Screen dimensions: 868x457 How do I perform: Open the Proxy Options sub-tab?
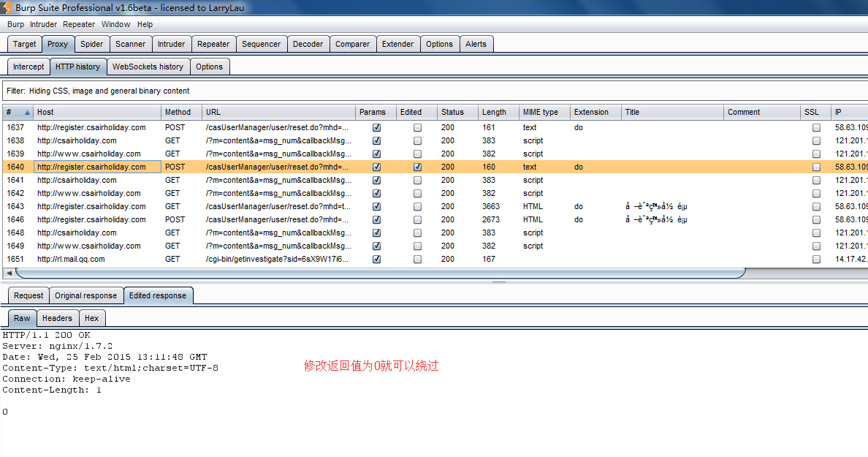pos(209,67)
